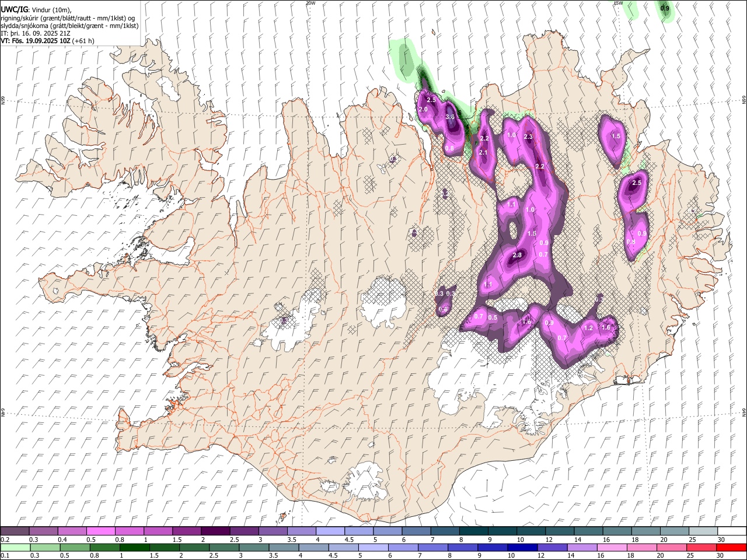The height and width of the screenshot is (560, 747).
Task: Select the pale grey 25 swatch on snow scale
Action: point(703,531)
